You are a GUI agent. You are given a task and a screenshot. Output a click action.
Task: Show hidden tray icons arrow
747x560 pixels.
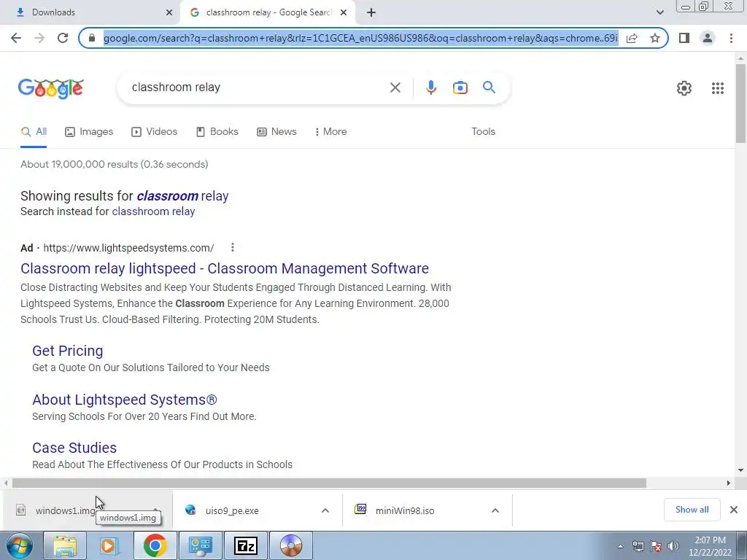[620, 546]
